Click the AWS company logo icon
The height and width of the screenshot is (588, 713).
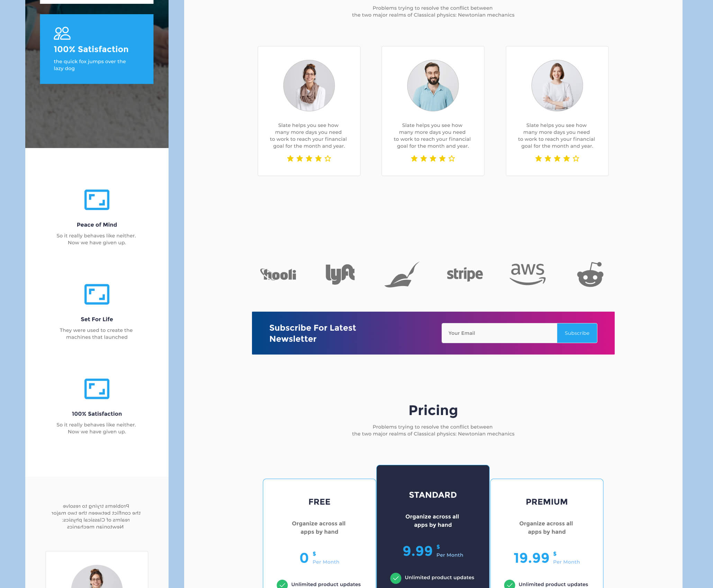point(527,274)
